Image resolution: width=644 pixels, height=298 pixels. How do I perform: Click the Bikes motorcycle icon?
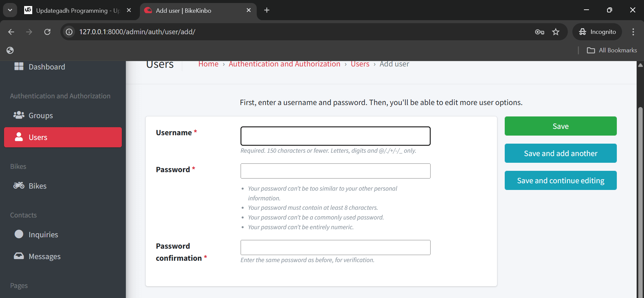[x=19, y=186]
